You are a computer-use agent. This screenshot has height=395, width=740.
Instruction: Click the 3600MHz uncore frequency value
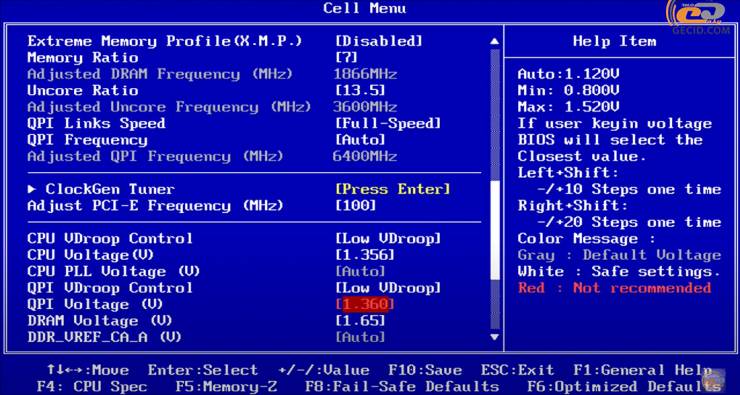click(365, 107)
